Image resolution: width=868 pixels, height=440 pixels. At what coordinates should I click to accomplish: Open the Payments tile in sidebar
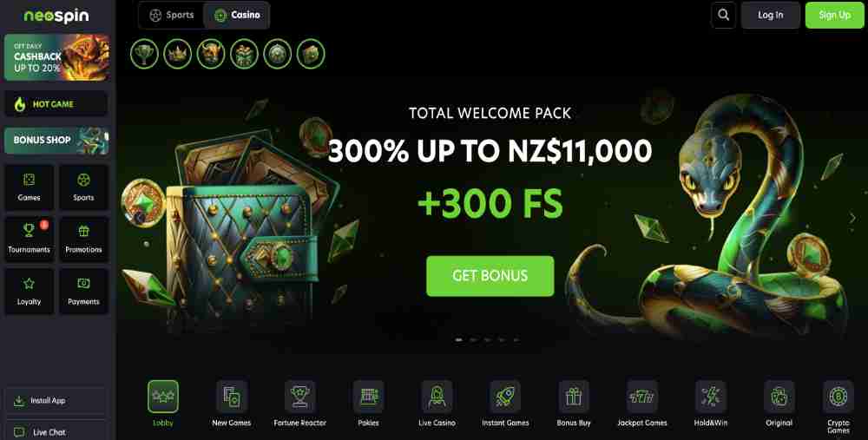(x=83, y=291)
